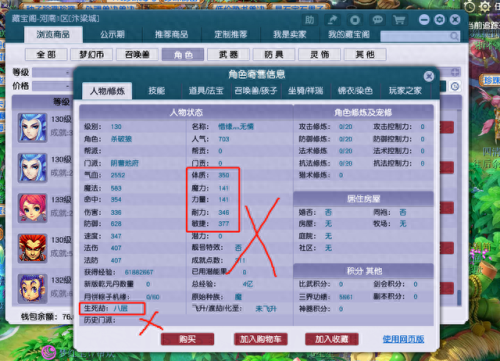Click the 获得经验 value 61882667

[139, 272]
